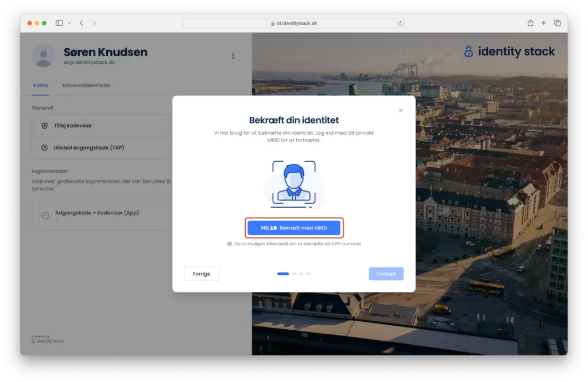588x382 pixels.
Task: Switch to the Erhvervsidentiteter tab
Action: click(x=87, y=85)
